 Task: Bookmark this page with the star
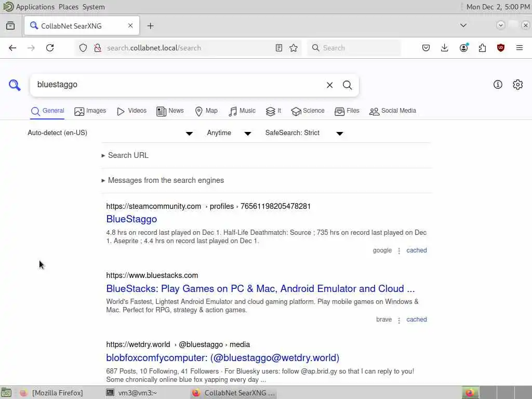pos(294,48)
